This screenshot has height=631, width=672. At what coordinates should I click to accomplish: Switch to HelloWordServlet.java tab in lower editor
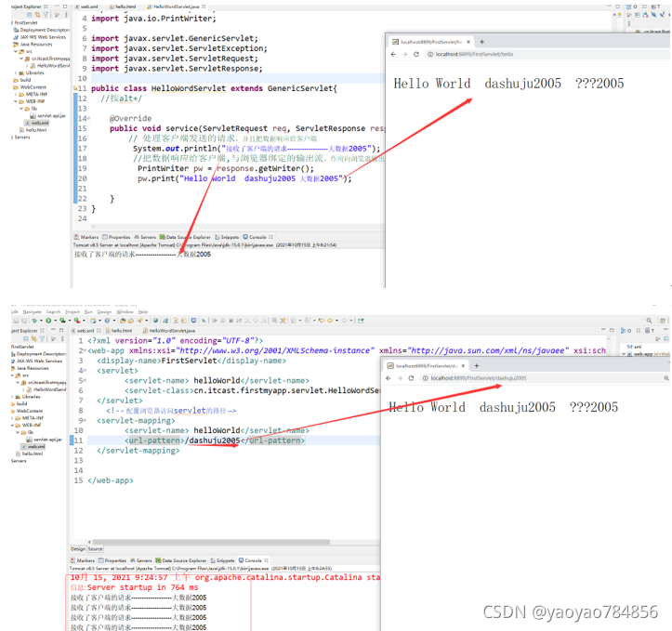pyautogui.click(x=169, y=331)
